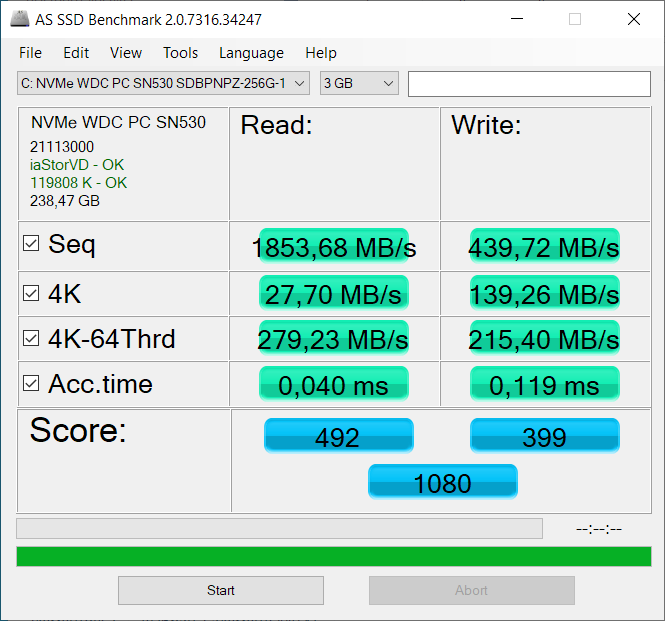Open the Tools menu
This screenshot has width=665, height=621.
[181, 53]
